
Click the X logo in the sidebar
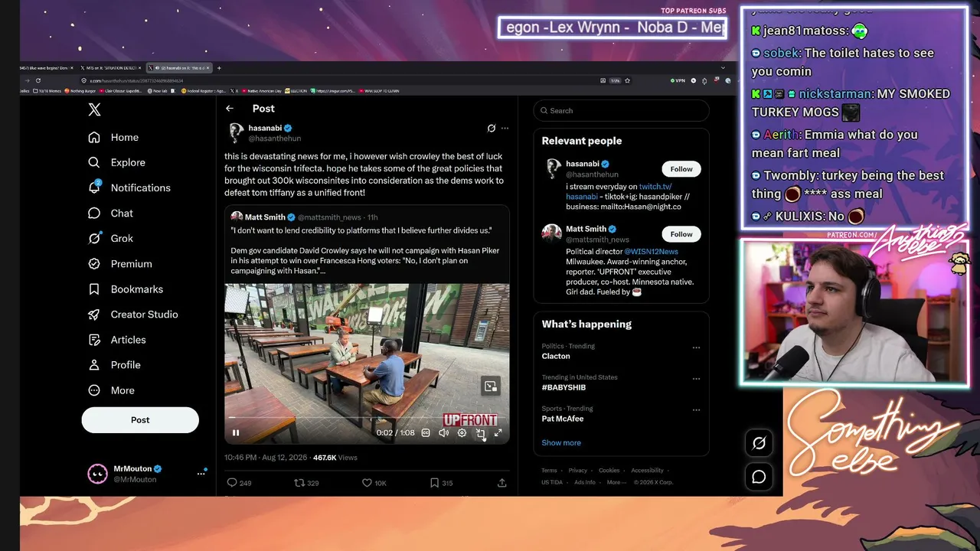94,109
